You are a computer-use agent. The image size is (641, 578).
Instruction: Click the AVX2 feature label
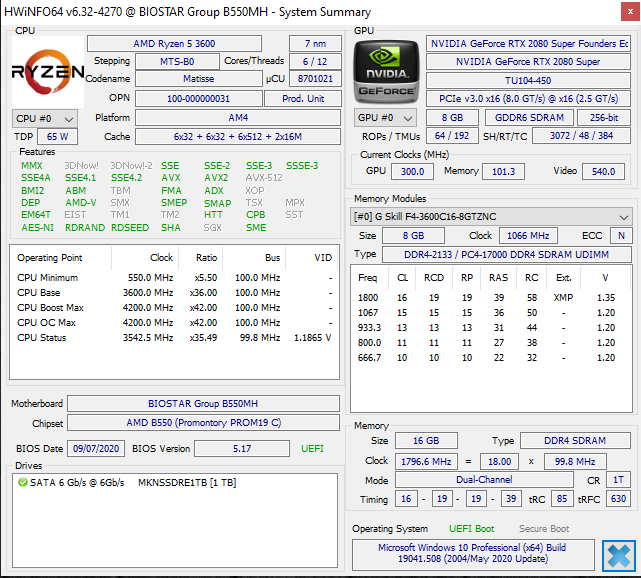[x=216, y=178]
